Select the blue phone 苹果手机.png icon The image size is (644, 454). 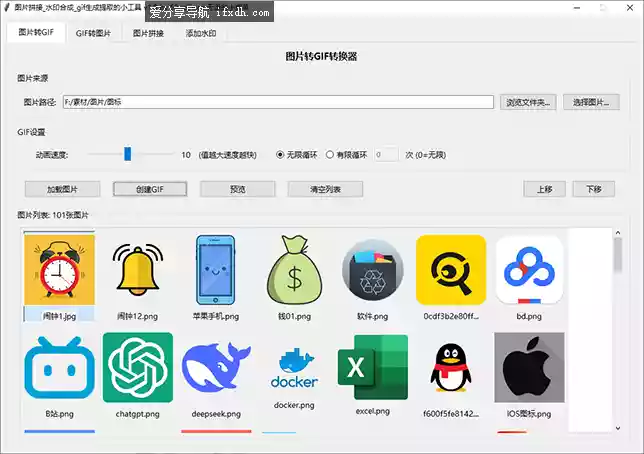pos(216,270)
